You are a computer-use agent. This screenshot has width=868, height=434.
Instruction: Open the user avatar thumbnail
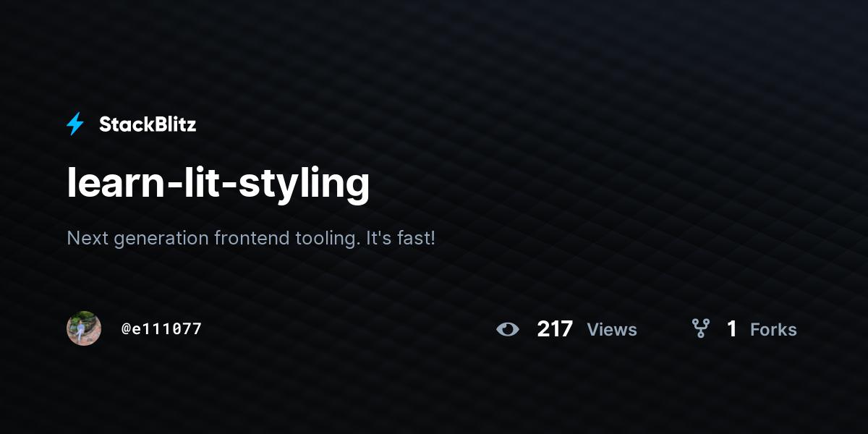(84, 328)
